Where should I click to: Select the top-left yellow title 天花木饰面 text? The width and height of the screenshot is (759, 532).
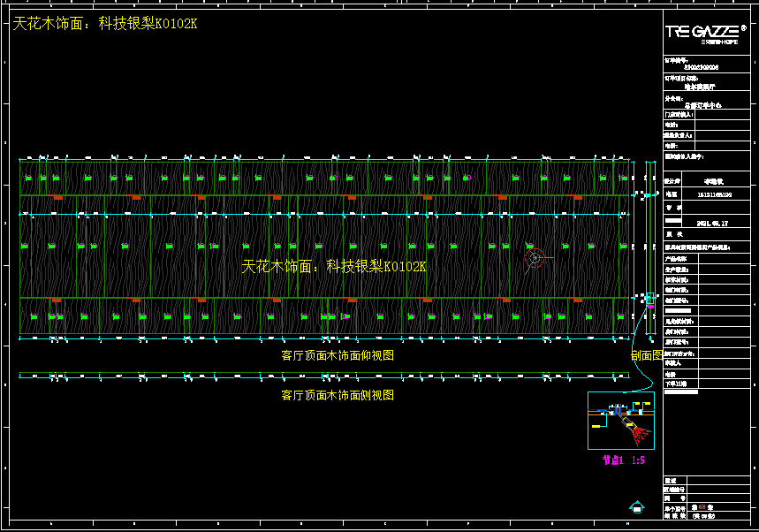point(104,24)
